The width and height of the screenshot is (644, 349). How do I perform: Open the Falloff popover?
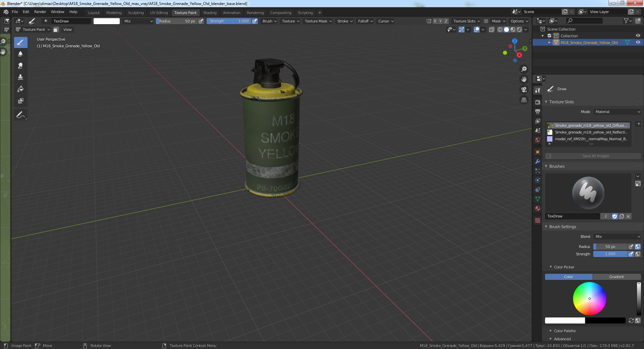coord(365,21)
